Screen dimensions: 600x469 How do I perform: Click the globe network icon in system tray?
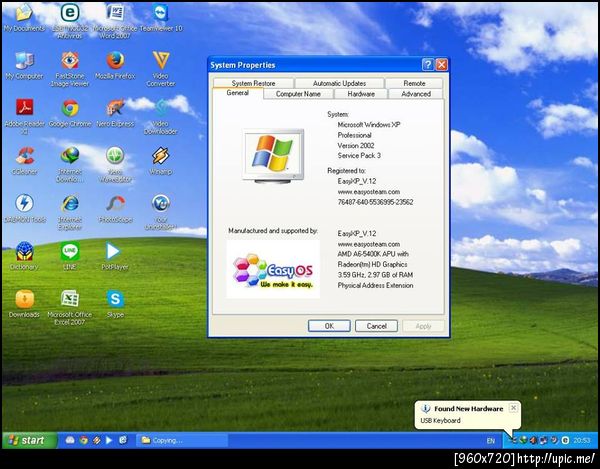[x=523, y=440]
